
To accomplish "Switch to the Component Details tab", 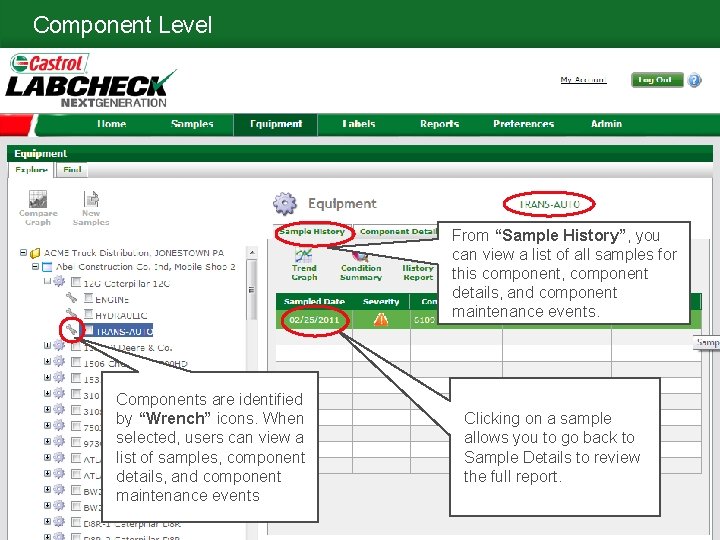I will point(397,231).
